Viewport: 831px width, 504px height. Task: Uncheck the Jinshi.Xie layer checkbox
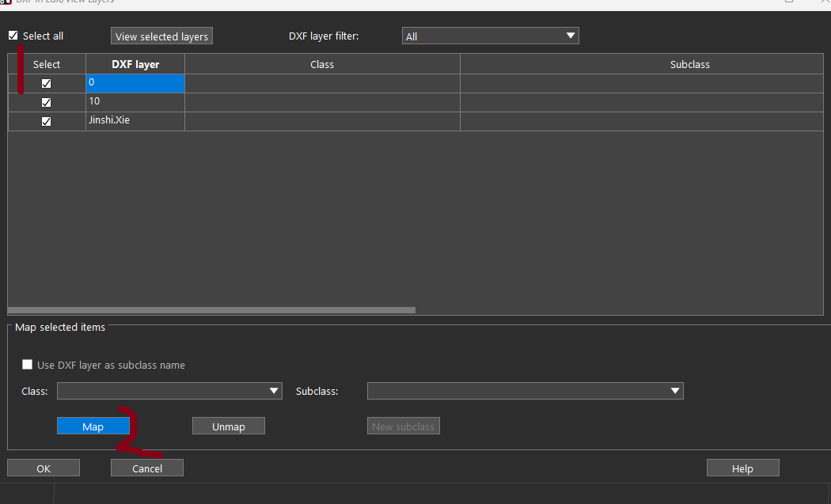pos(46,121)
